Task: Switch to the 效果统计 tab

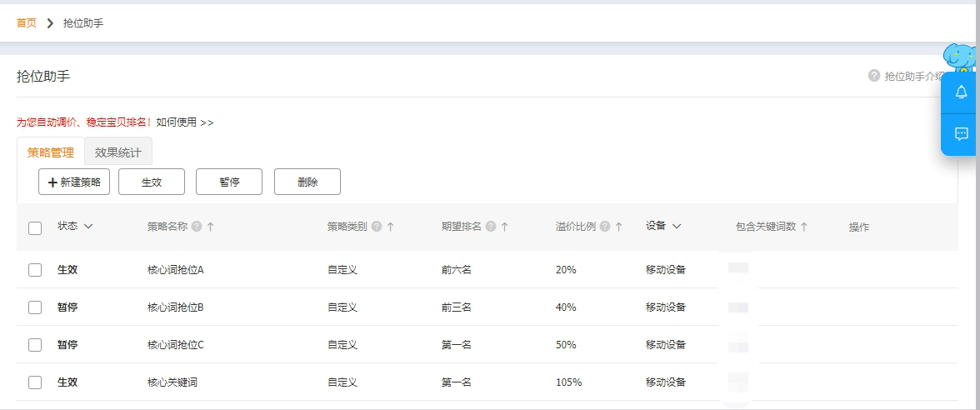Action: 117,152
